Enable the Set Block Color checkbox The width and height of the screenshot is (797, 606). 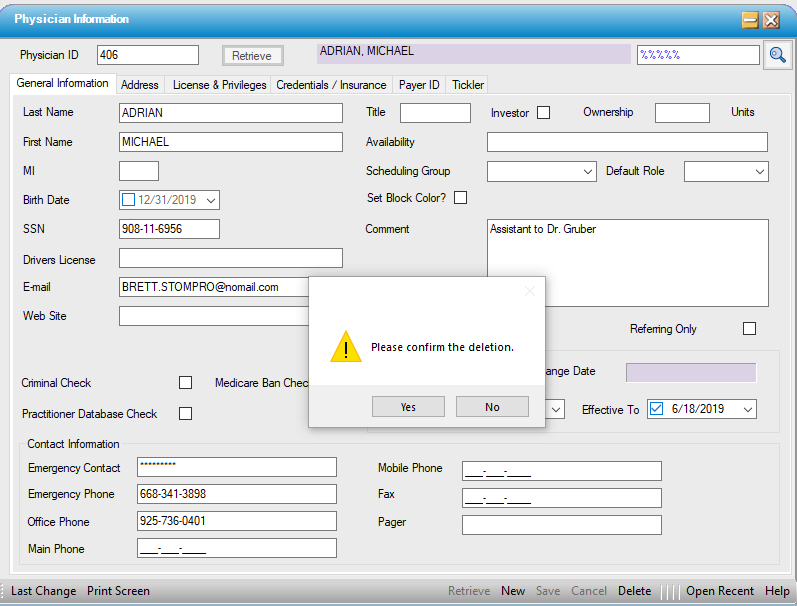coord(461,198)
